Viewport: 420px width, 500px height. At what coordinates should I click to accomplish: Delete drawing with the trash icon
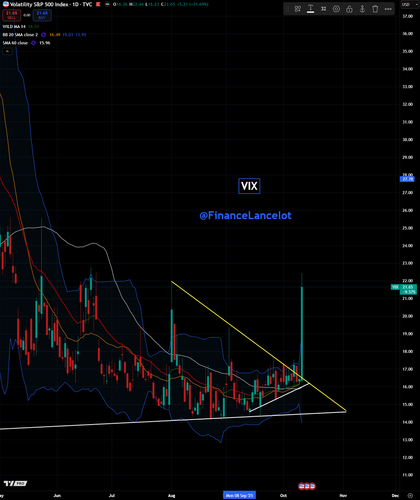pyautogui.click(x=375, y=9)
